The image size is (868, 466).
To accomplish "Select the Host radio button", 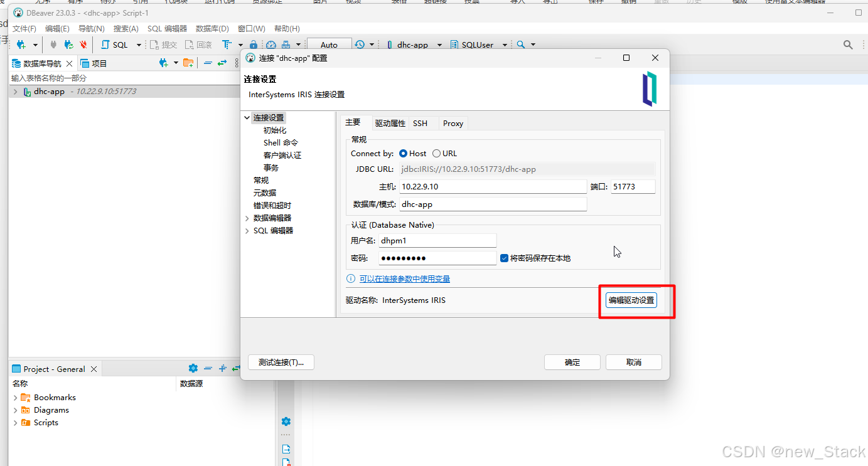I will coord(404,153).
